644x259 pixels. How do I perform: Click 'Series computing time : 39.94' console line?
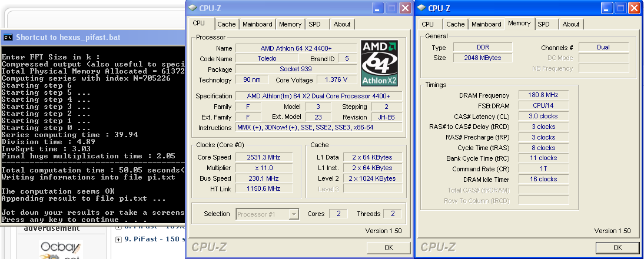coord(70,135)
